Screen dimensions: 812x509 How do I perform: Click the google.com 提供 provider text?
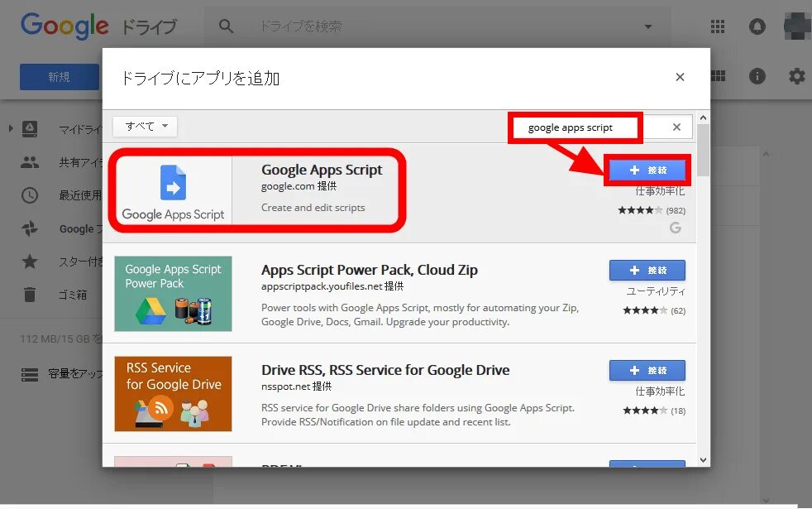point(299,186)
